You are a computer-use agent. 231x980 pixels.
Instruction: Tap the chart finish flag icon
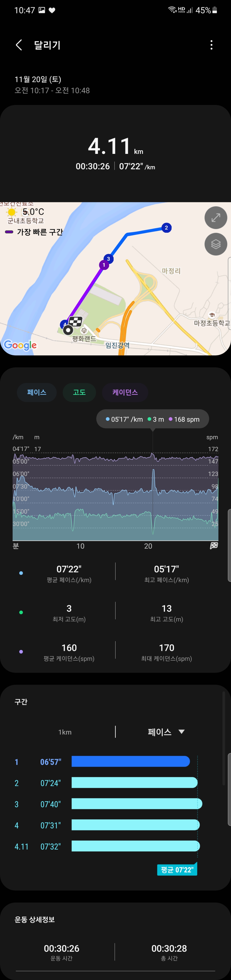[x=214, y=545]
